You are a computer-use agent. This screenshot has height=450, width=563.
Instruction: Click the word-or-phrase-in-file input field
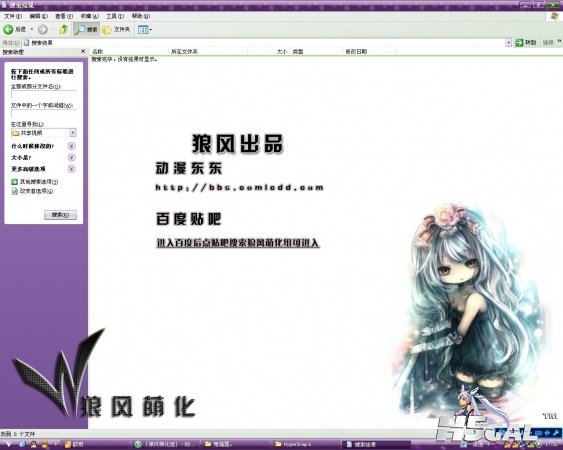click(x=44, y=114)
